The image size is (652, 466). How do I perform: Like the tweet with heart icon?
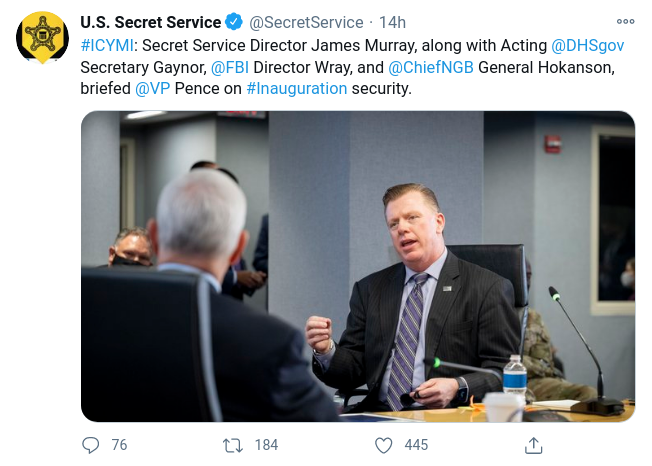383,445
